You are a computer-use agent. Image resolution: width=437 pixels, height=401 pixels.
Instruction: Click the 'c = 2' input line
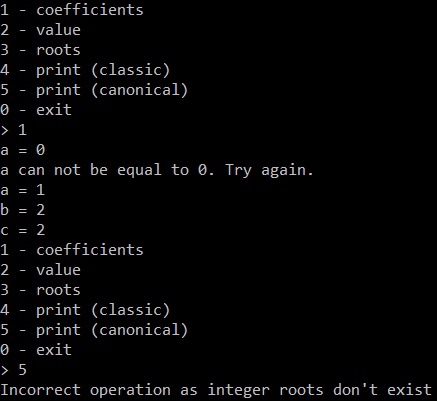(23, 230)
